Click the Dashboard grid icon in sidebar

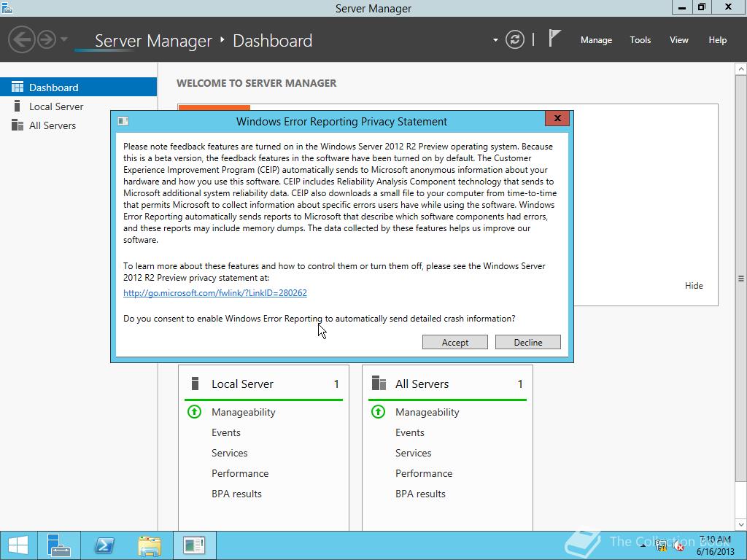pyautogui.click(x=18, y=87)
